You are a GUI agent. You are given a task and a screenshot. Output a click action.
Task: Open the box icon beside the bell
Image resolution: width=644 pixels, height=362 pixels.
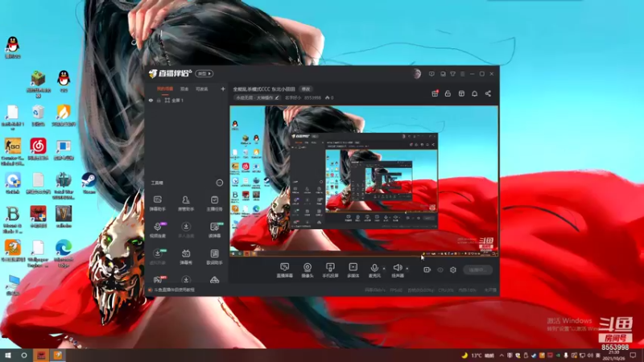click(x=461, y=93)
